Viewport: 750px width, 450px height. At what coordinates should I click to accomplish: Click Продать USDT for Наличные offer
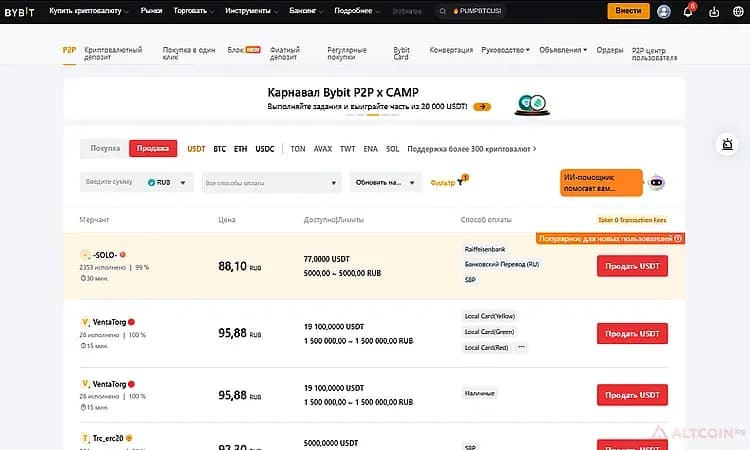(632, 395)
